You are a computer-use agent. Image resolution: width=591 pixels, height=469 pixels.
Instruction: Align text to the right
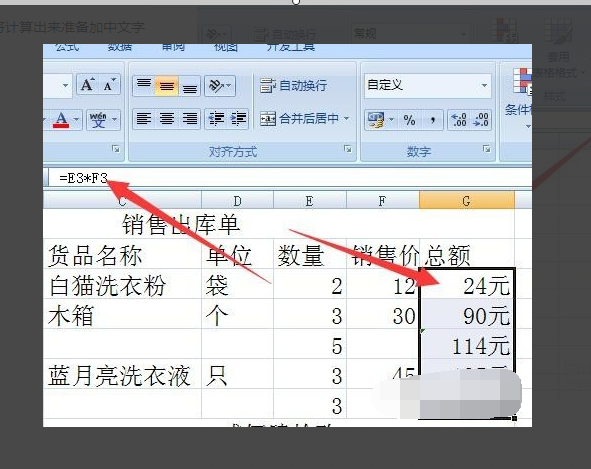pyautogui.click(x=189, y=119)
